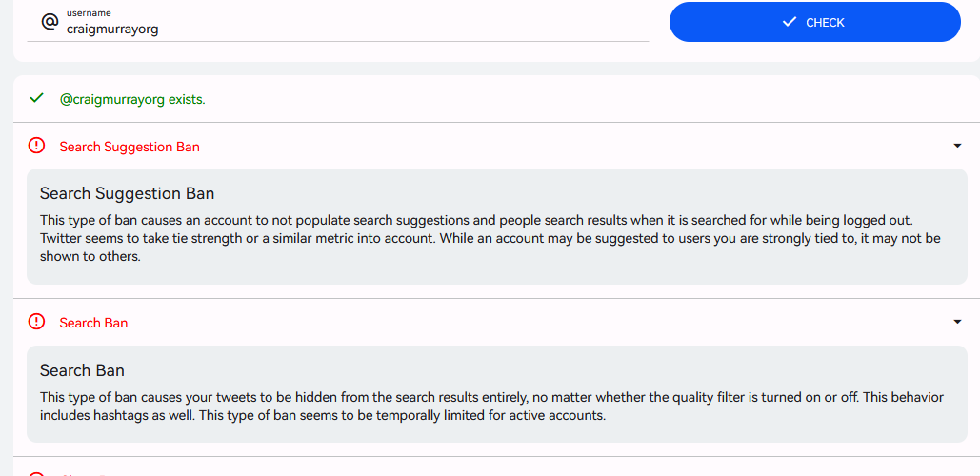The height and width of the screenshot is (476, 980).
Task: Collapse the Search Ban section arrow
Action: pos(957,322)
